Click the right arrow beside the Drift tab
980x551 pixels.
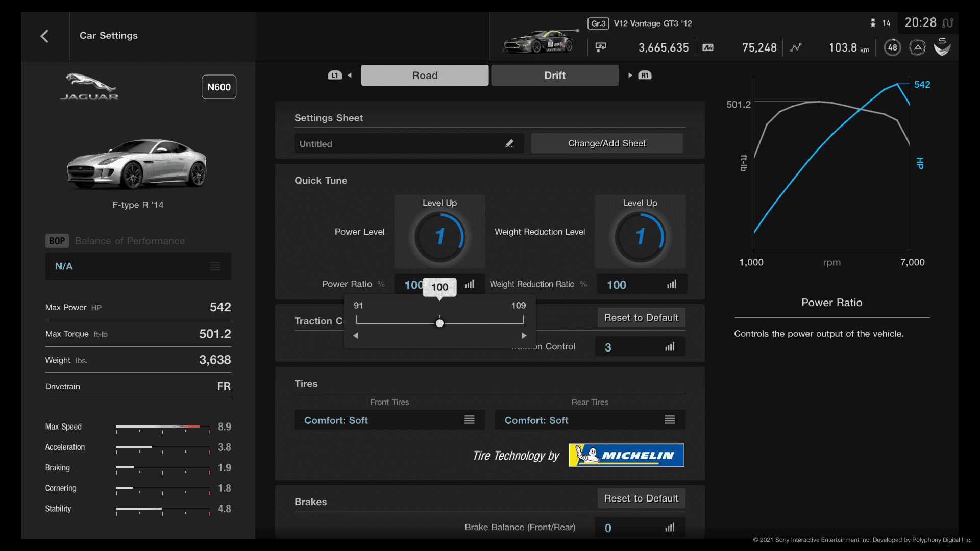[x=630, y=76]
